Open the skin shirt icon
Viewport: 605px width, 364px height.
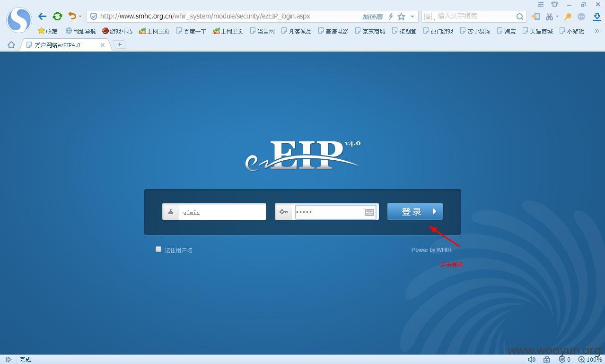554,4
